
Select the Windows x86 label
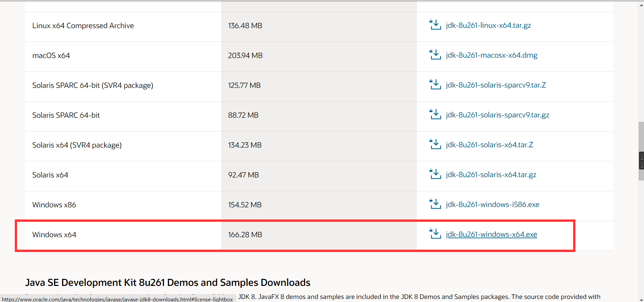click(54, 205)
